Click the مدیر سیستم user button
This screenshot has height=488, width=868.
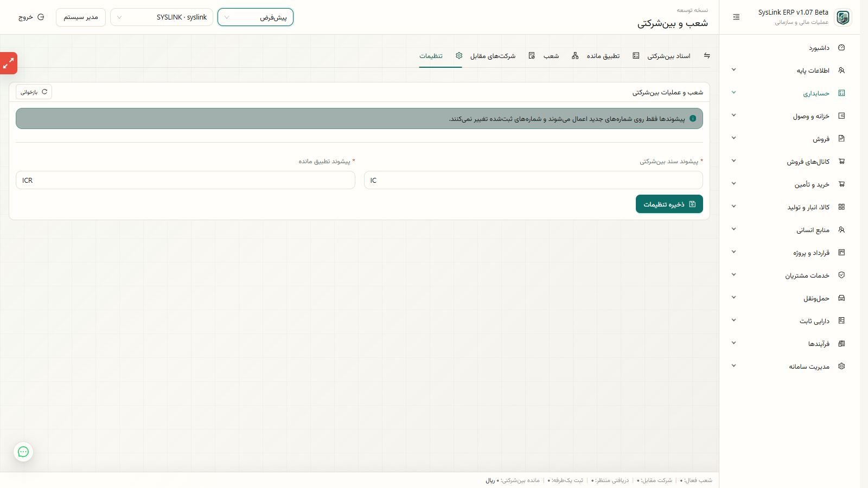[81, 17]
